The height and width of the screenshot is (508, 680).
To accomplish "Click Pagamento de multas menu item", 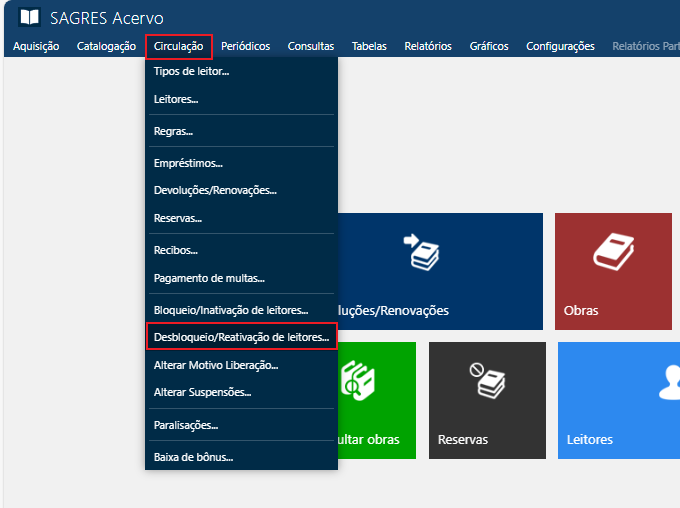I will [x=209, y=278].
